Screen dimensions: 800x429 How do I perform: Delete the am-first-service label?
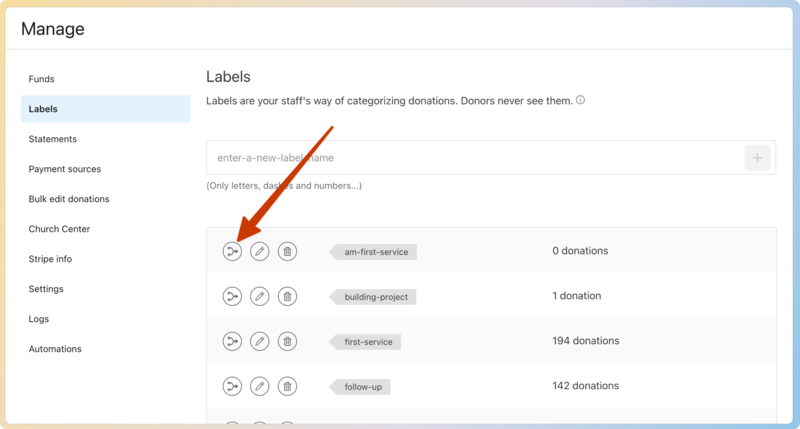click(x=287, y=251)
